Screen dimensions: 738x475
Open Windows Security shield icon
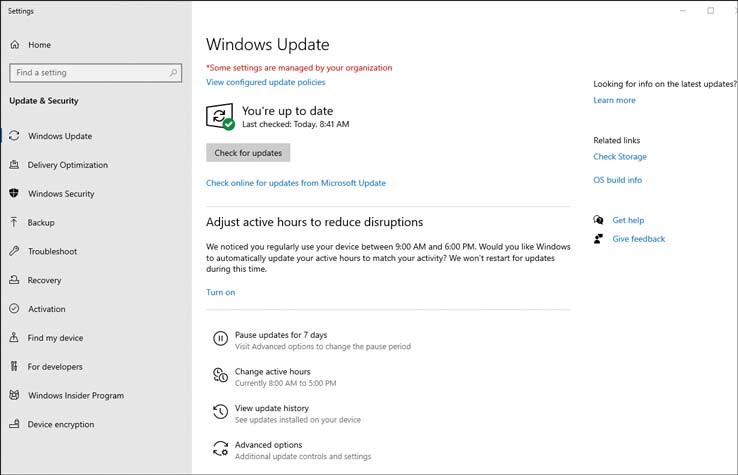pyautogui.click(x=14, y=193)
